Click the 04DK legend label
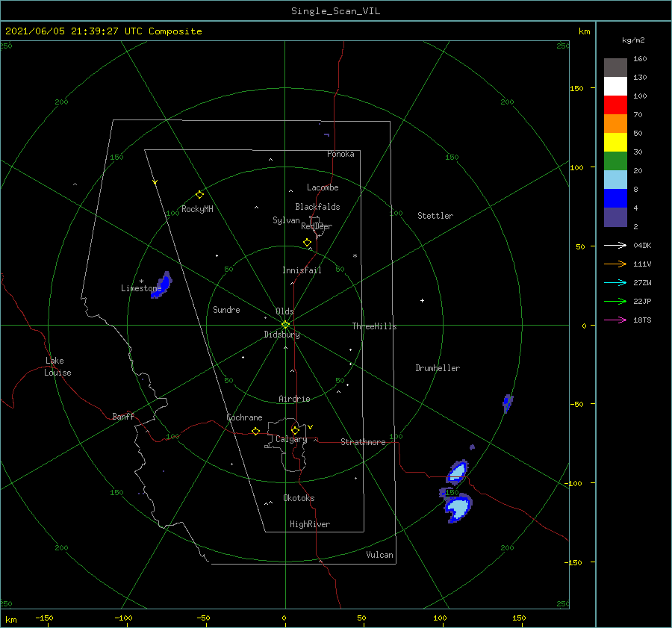This screenshot has width=672, height=628. coord(642,245)
